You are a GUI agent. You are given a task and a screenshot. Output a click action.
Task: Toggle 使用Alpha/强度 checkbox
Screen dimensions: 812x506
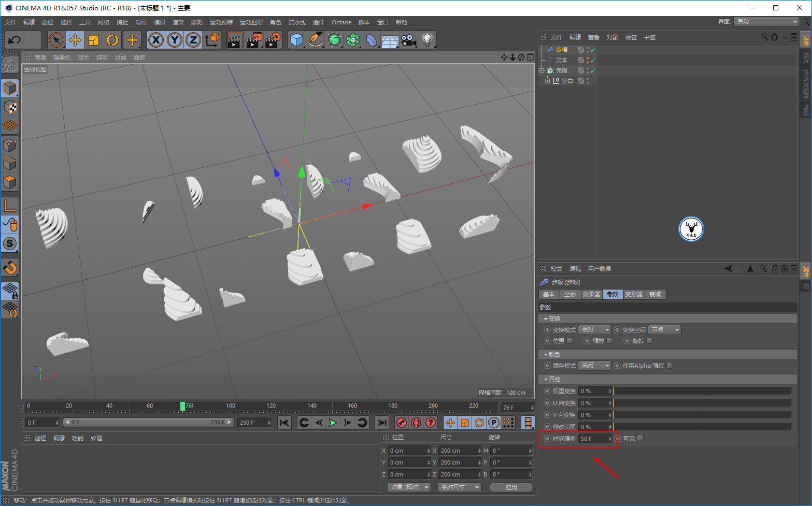pyautogui.click(x=670, y=366)
